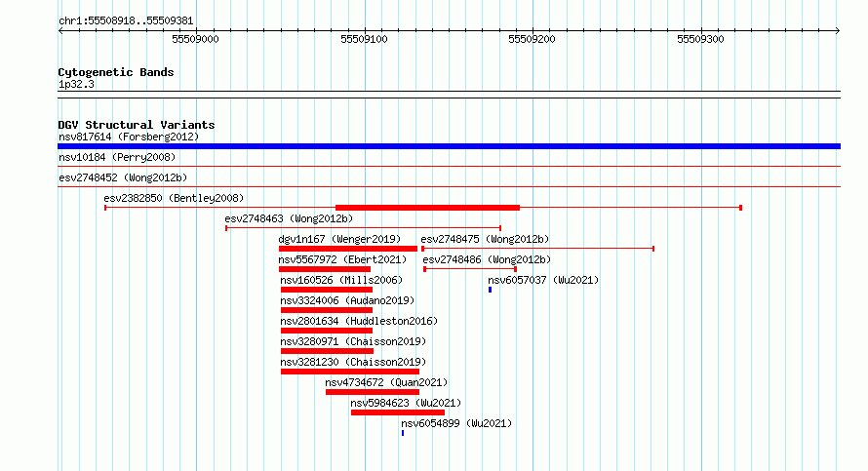Open the nsv160526 (Mills2006) variant label
Screen dimensions: 868x471
coord(341,280)
